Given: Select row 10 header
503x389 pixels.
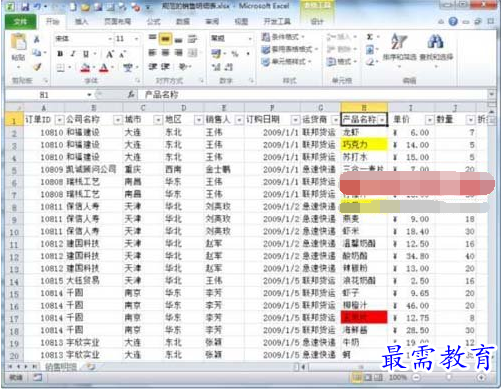Looking at the screenshot, I should point(14,232).
